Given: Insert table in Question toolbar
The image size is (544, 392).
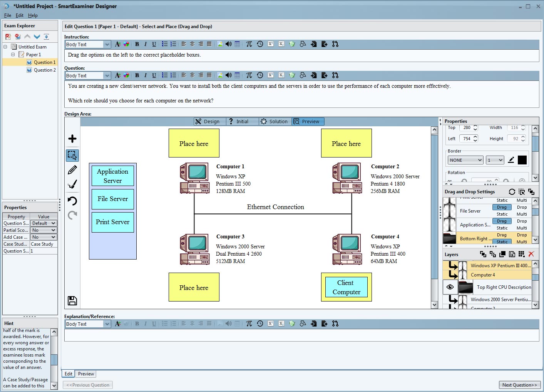Looking at the screenshot, I should tap(237, 75).
